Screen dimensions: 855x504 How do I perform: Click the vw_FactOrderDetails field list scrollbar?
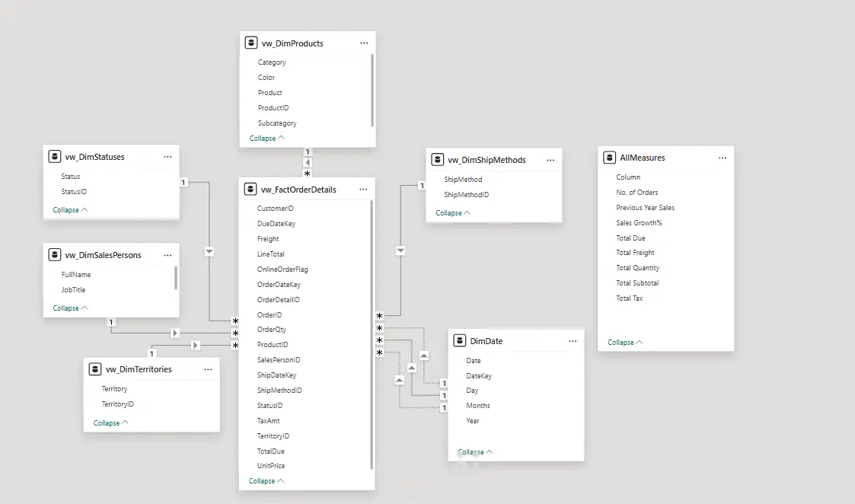pos(372,334)
